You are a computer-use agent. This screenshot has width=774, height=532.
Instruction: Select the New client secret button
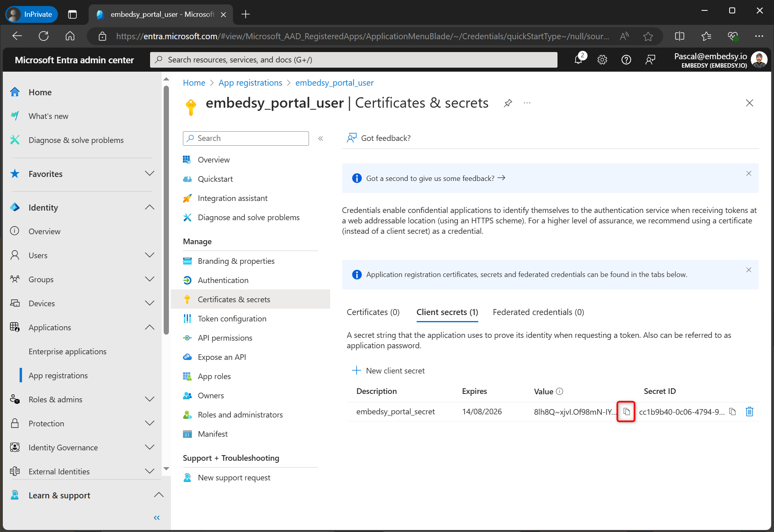[x=388, y=370]
